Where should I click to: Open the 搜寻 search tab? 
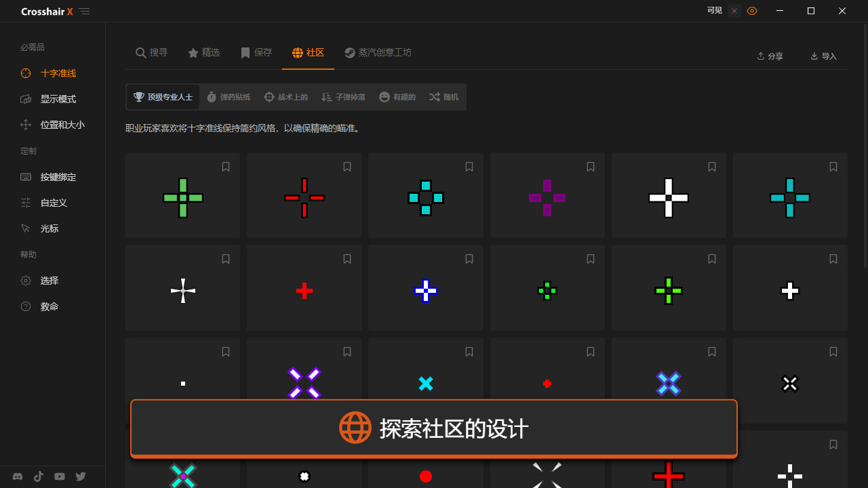tap(151, 52)
